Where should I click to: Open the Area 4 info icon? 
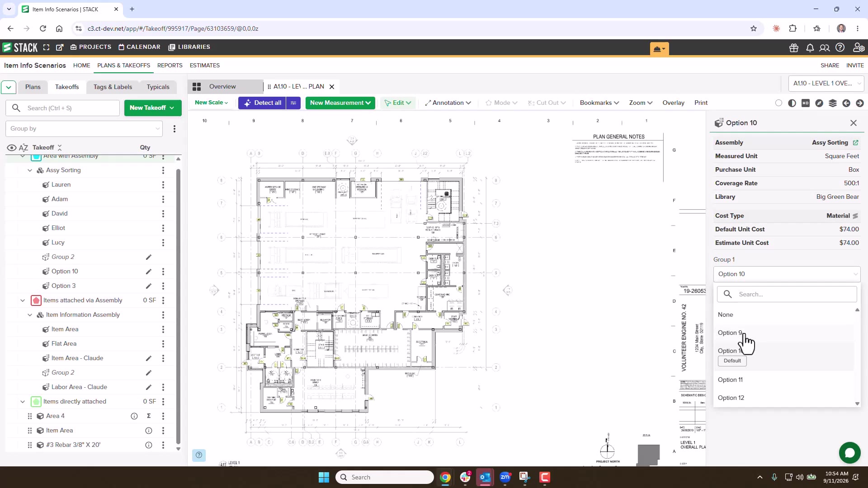[x=134, y=416]
